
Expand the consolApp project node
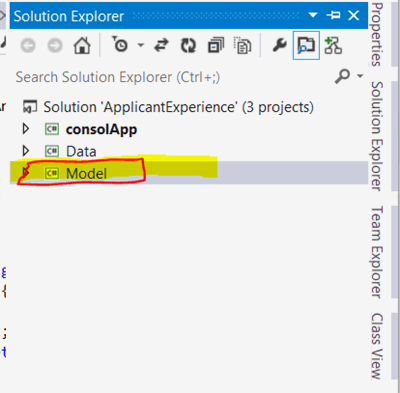[26, 129]
